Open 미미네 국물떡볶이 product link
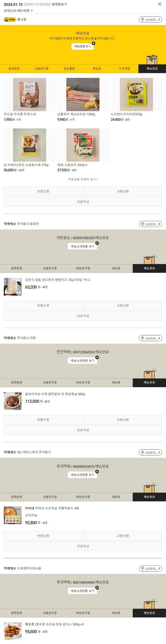The height and width of the screenshot is (644, 166). [x=52, y=508]
